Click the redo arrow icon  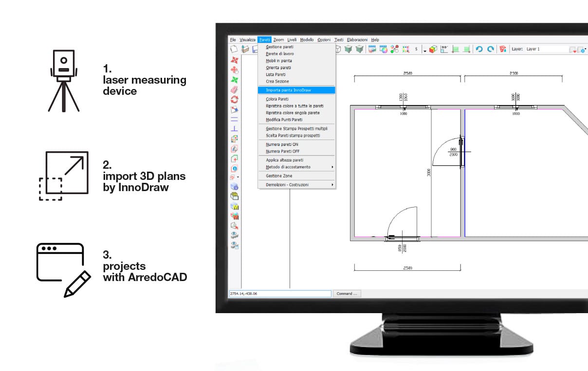point(491,49)
